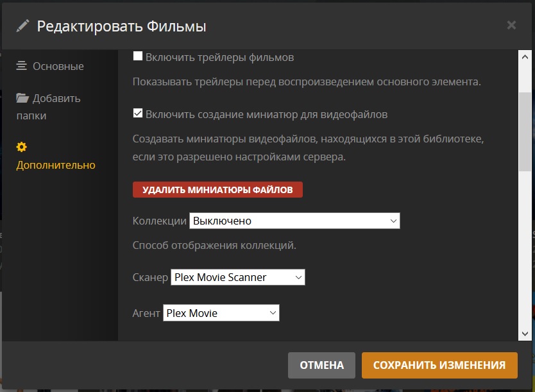The image size is (535, 392).
Task: Click the scrollbar track below the thumb
Action: [x=525, y=257]
